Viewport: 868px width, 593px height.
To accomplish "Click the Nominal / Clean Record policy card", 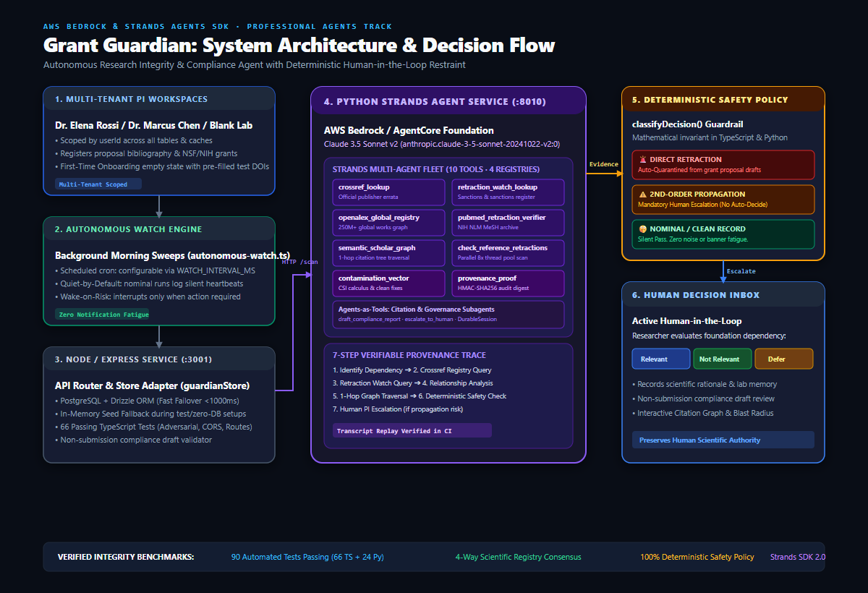I will coord(723,234).
